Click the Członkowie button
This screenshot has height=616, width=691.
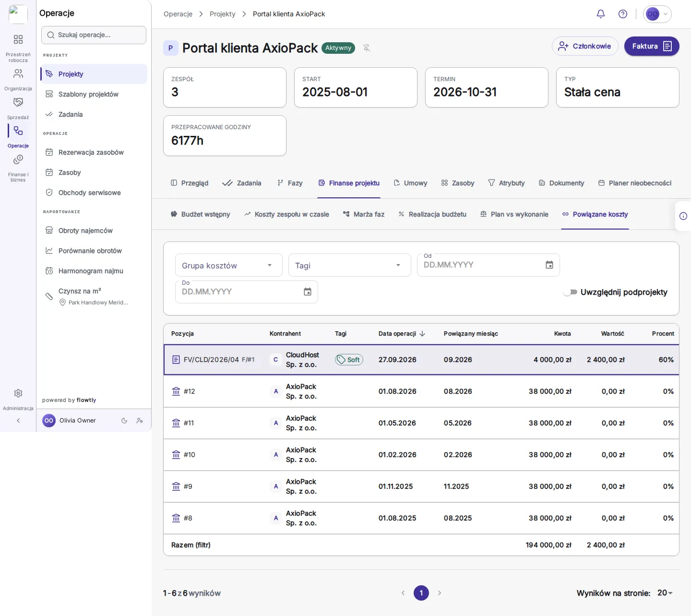click(585, 46)
